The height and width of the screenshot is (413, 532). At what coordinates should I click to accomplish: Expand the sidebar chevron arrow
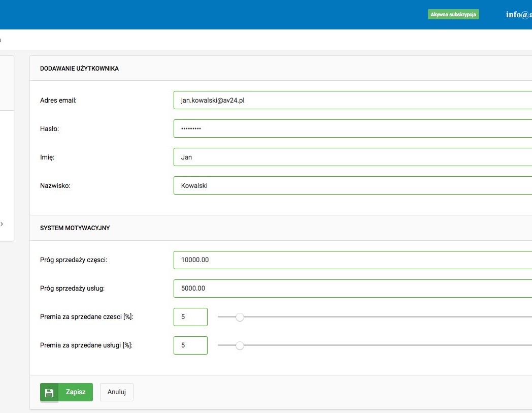[2, 224]
